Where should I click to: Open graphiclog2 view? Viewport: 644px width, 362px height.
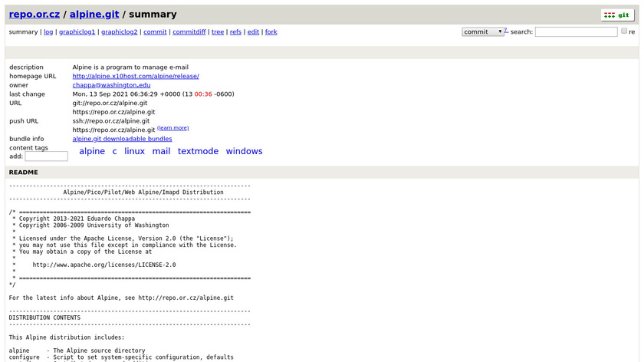coord(120,31)
